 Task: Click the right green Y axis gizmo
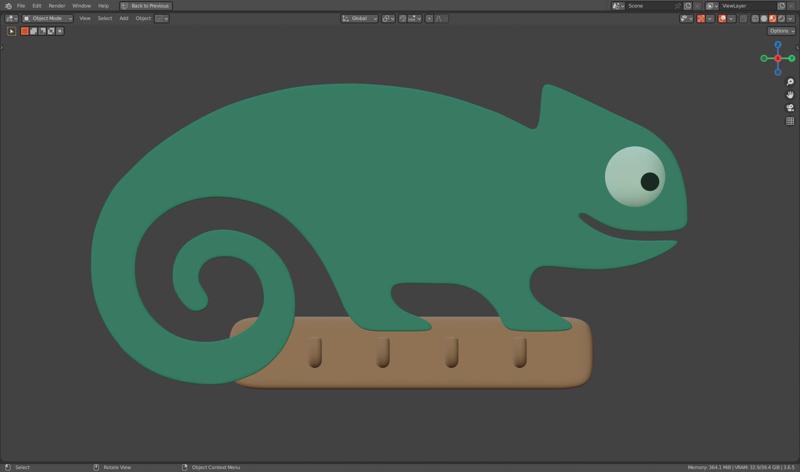pyautogui.click(x=792, y=58)
